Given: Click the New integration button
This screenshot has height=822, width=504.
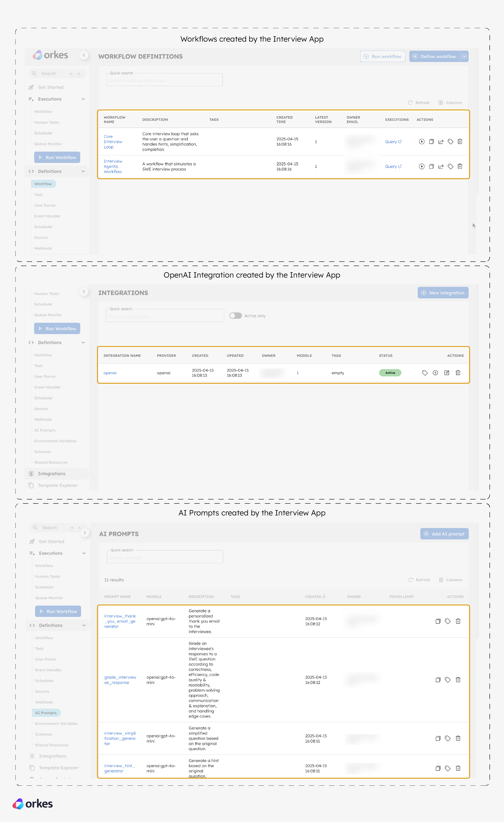Looking at the screenshot, I should [443, 292].
